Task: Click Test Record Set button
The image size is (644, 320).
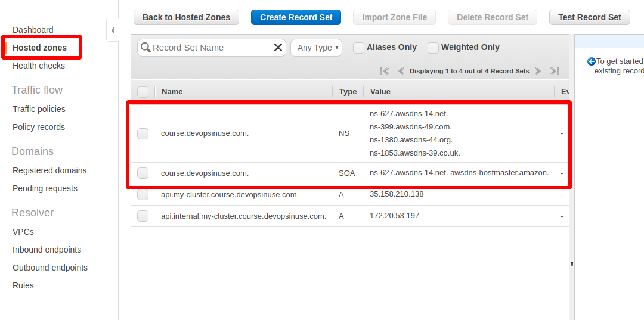Action: click(589, 17)
